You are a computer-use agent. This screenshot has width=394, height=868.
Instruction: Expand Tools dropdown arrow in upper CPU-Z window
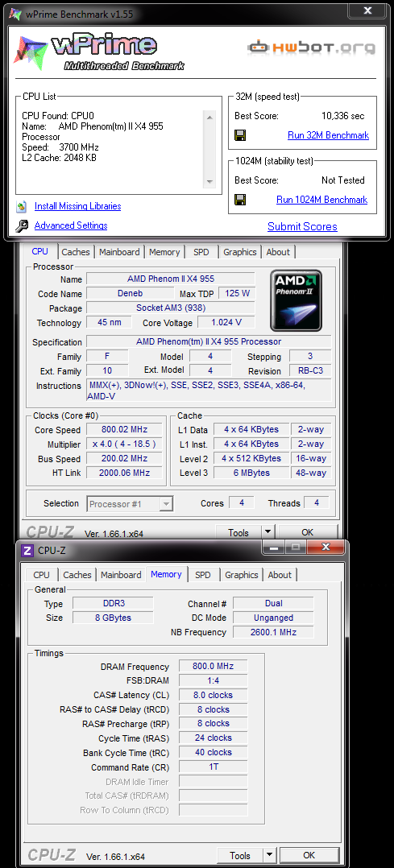click(x=268, y=532)
